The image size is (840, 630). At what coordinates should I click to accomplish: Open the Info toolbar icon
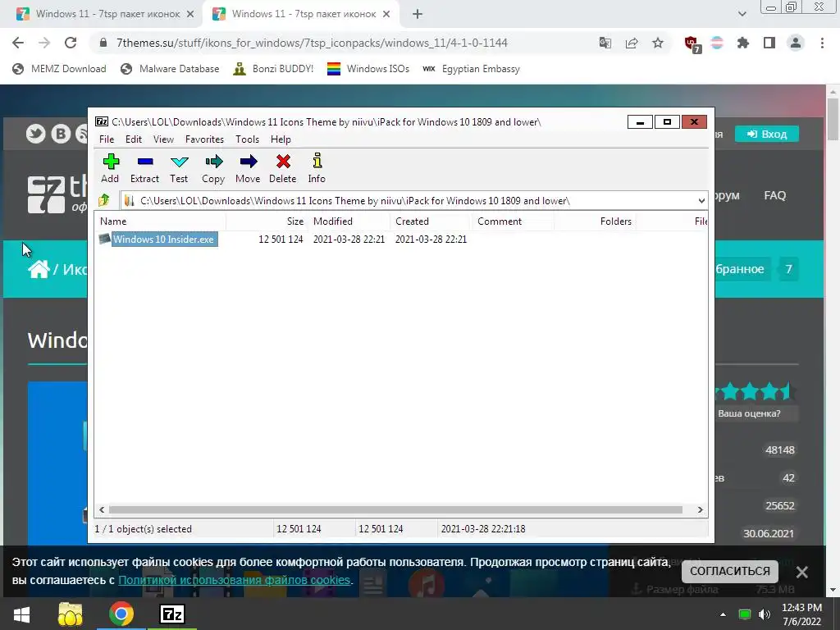point(317,168)
